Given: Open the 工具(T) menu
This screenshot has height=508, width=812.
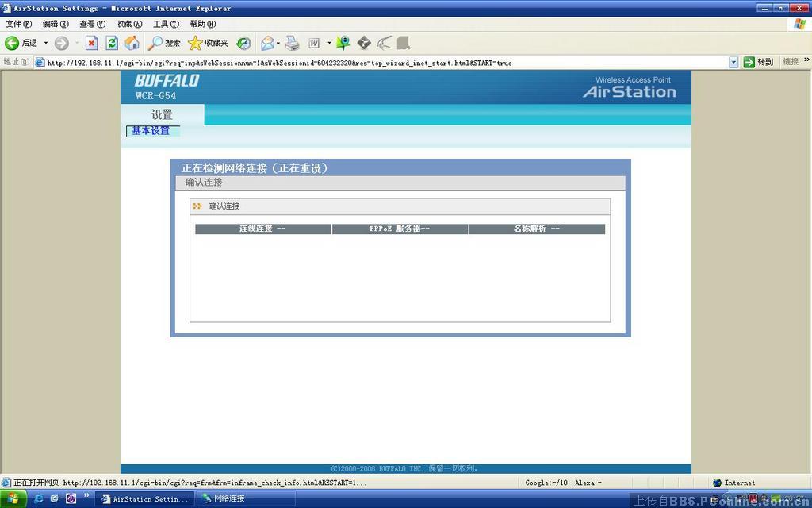Looking at the screenshot, I should [166, 24].
